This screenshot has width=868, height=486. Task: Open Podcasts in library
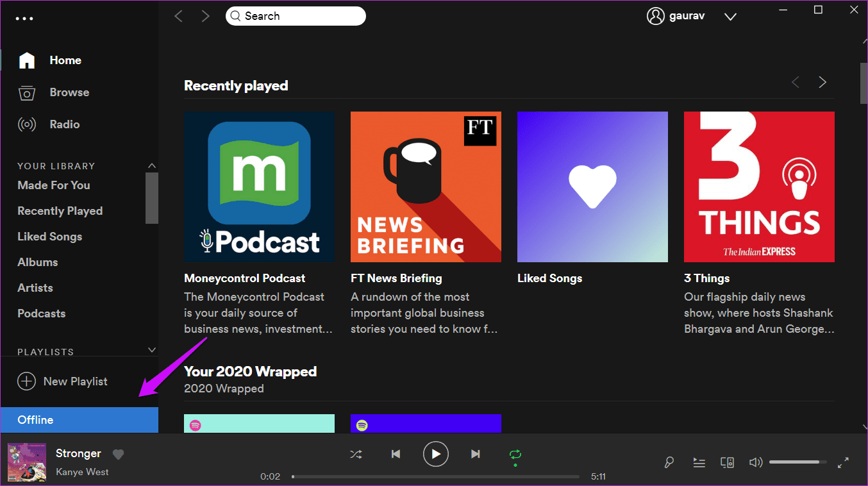click(x=42, y=314)
